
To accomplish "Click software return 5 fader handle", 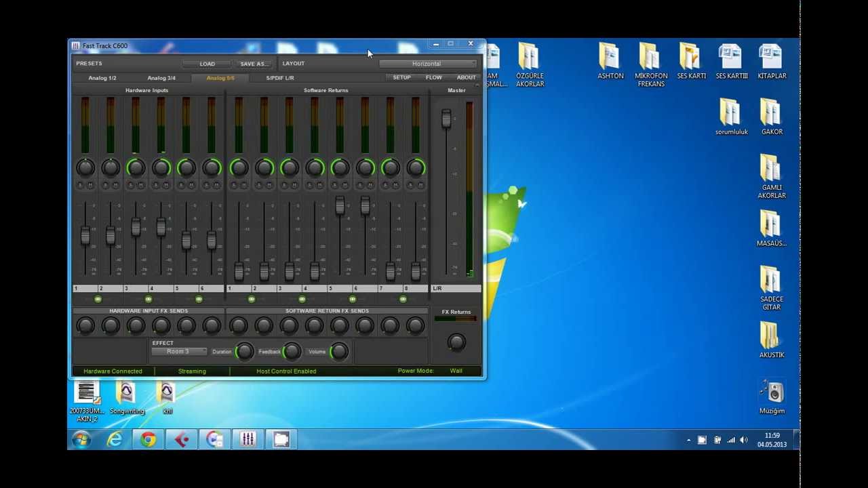I will (x=340, y=205).
